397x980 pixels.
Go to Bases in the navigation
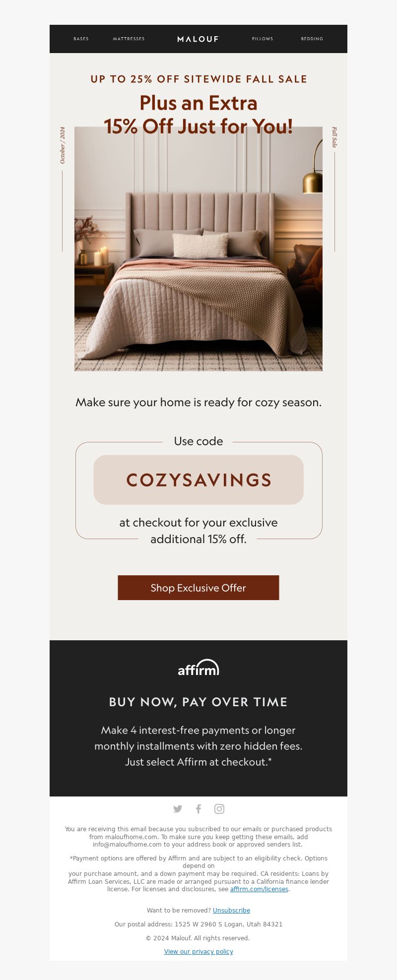click(x=81, y=39)
